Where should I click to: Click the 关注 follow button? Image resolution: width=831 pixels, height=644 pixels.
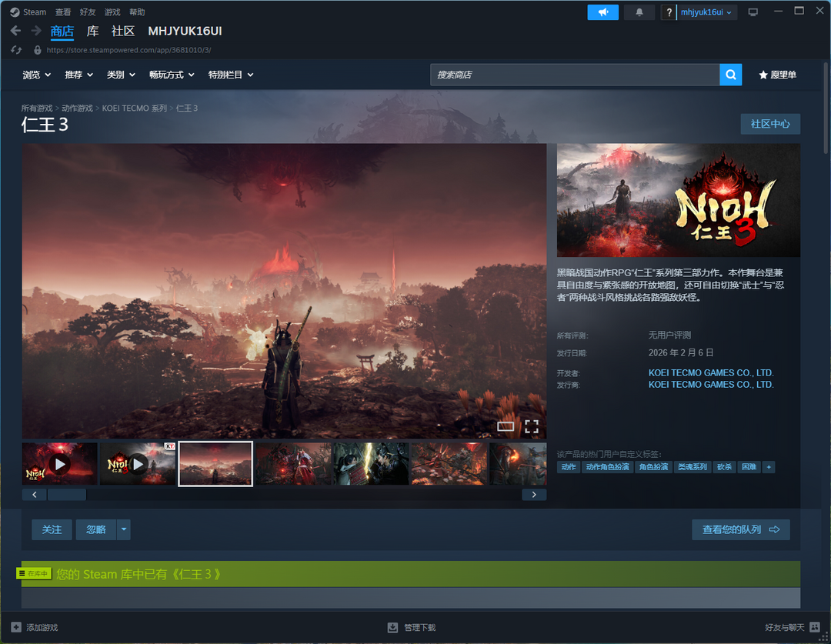(52, 529)
